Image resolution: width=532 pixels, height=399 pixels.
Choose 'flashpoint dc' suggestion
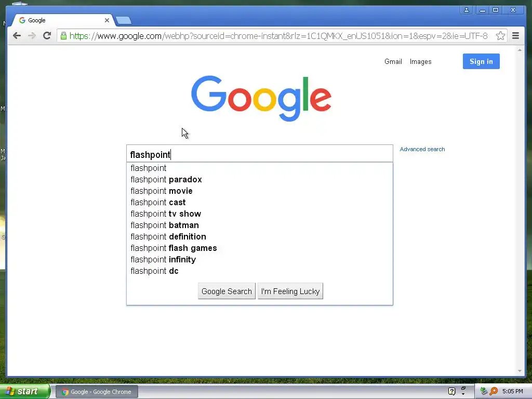[x=260, y=271]
